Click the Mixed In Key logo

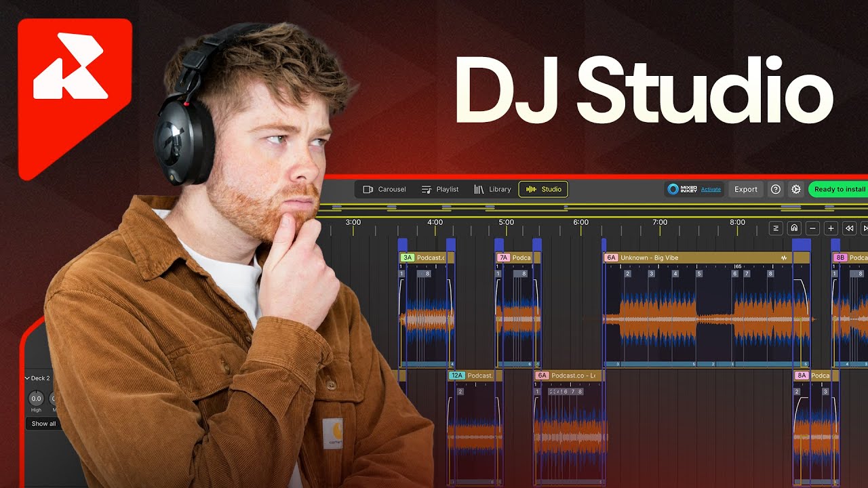682,190
